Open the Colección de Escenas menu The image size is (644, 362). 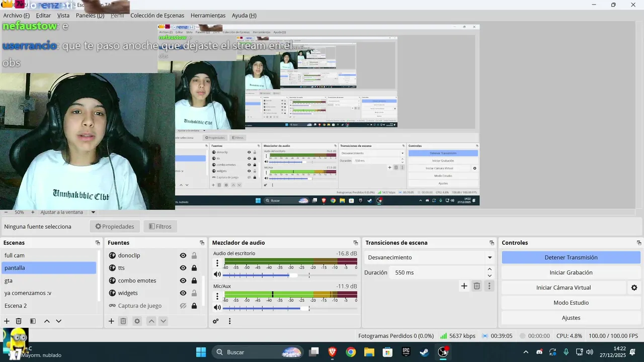[x=157, y=16]
